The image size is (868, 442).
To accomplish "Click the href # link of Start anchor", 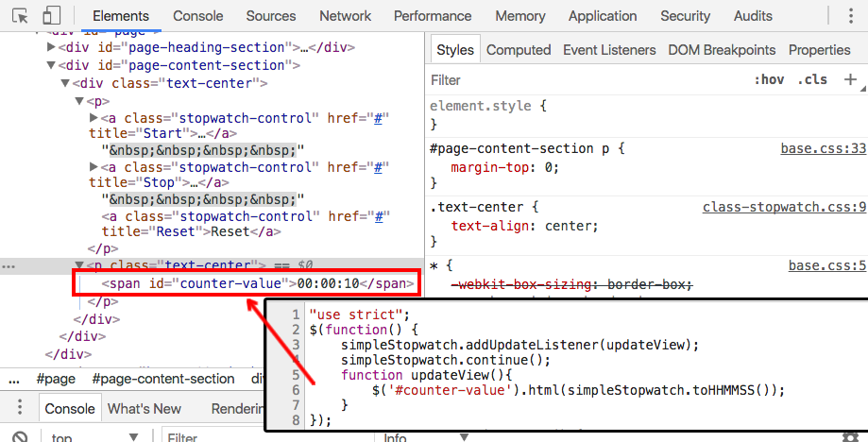I will tap(379, 118).
